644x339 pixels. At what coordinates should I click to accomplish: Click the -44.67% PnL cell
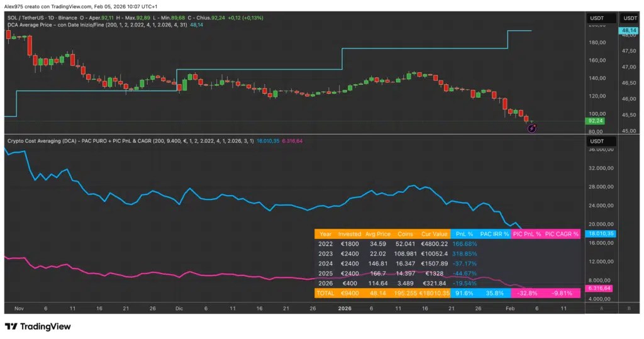(x=465, y=273)
